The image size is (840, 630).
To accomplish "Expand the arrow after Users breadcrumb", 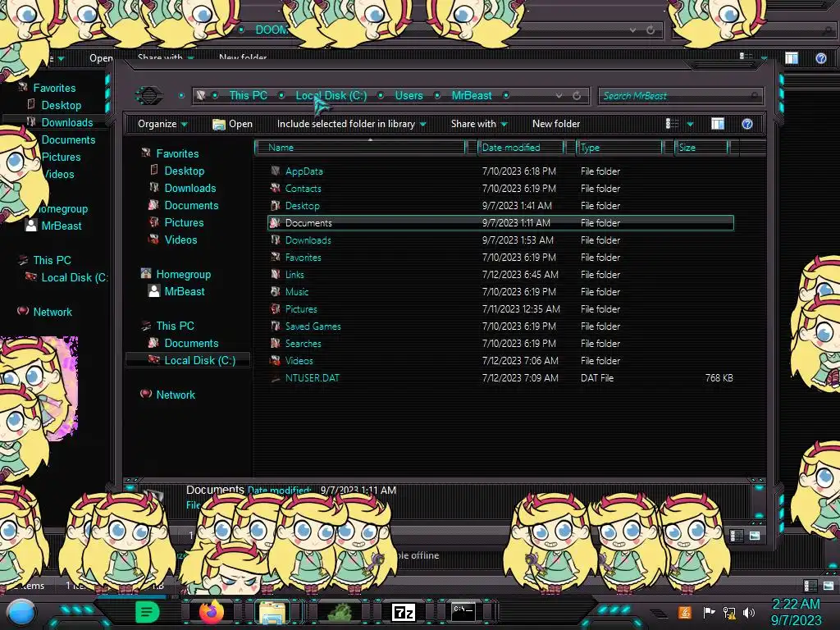I will (x=437, y=95).
